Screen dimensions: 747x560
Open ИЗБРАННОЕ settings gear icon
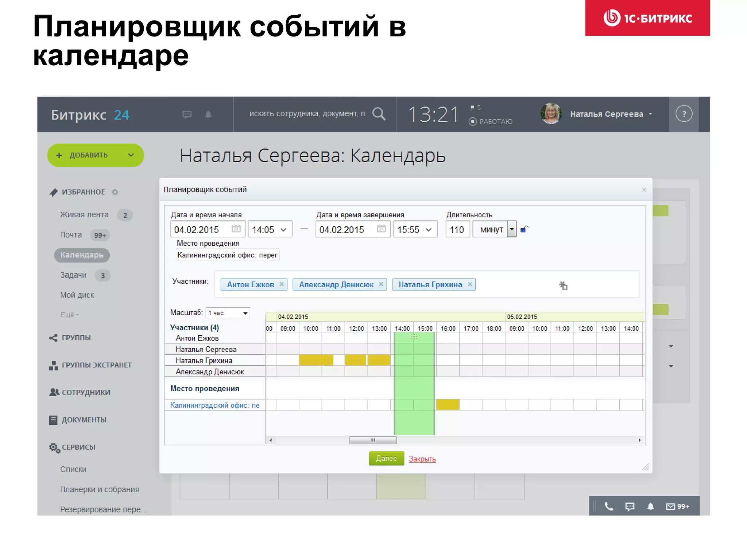point(115,192)
